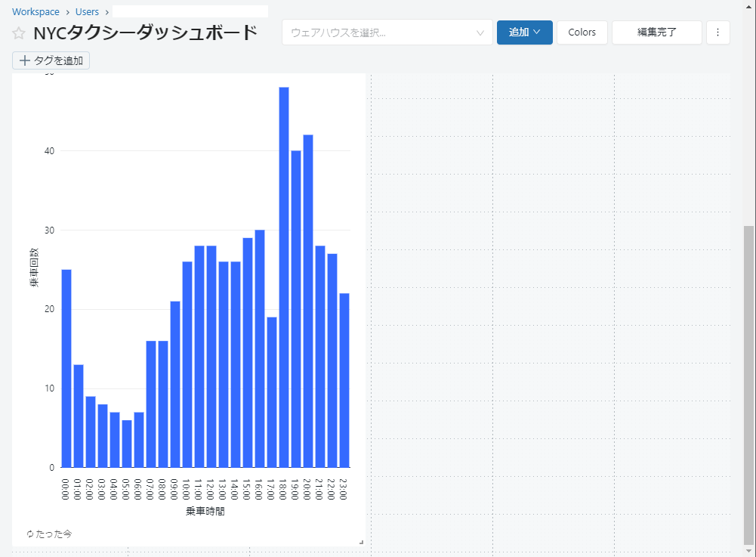Click the chart widget's corner resize handle
This screenshot has height=557, width=756.
point(361,542)
